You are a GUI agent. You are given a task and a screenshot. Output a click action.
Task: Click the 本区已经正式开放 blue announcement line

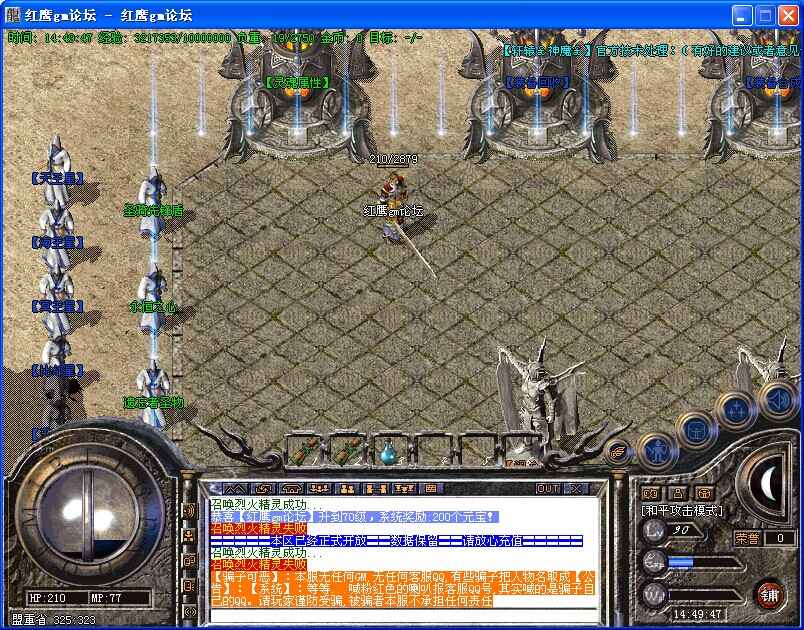(x=396, y=540)
